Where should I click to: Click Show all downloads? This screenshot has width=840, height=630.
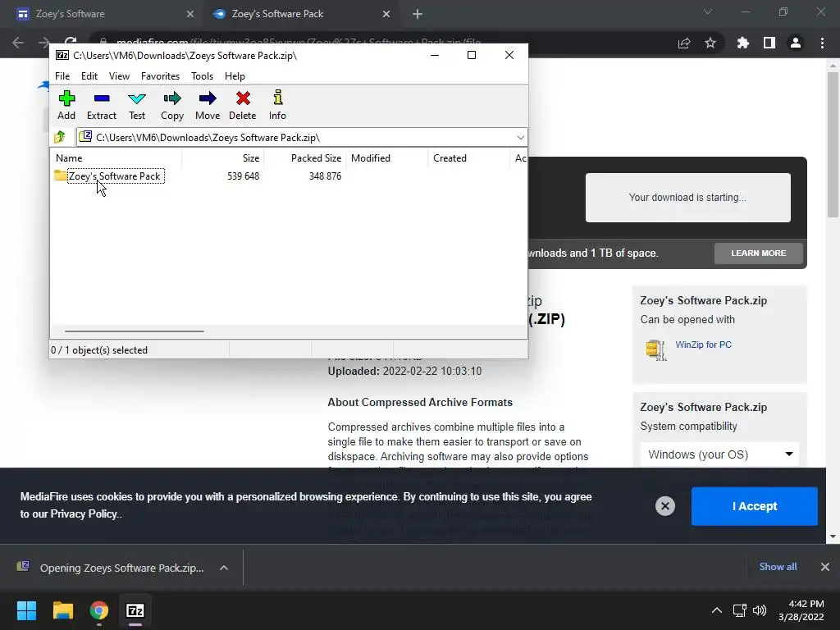pyautogui.click(x=778, y=567)
